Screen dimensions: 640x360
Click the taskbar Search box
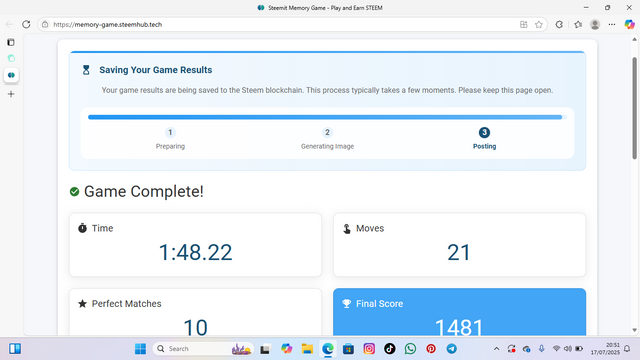(x=203, y=349)
